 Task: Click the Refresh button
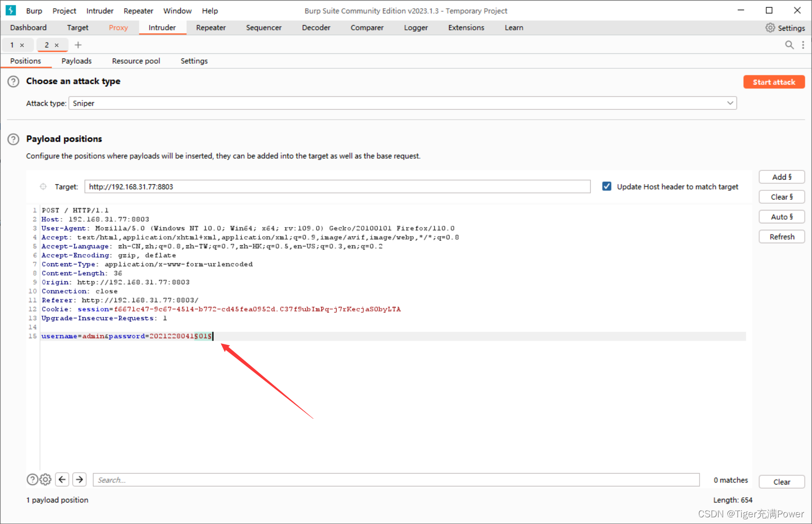point(782,237)
